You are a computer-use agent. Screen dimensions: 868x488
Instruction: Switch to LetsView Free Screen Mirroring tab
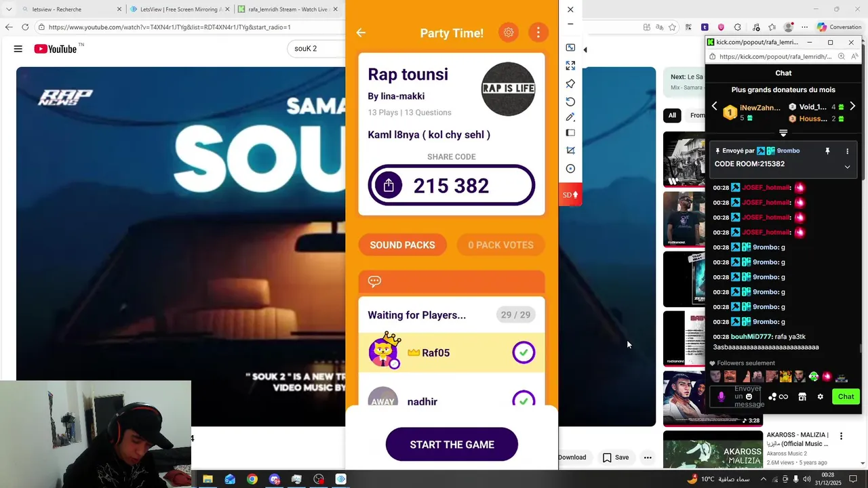pos(180,9)
